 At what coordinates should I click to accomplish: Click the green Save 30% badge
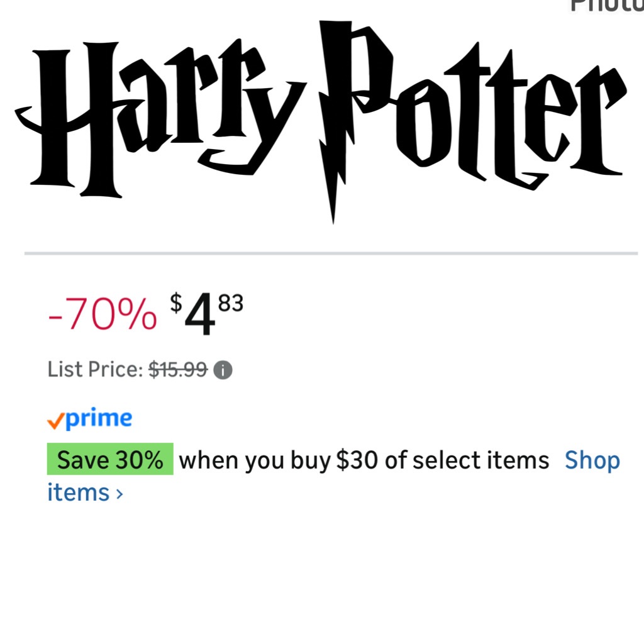pos(110,460)
